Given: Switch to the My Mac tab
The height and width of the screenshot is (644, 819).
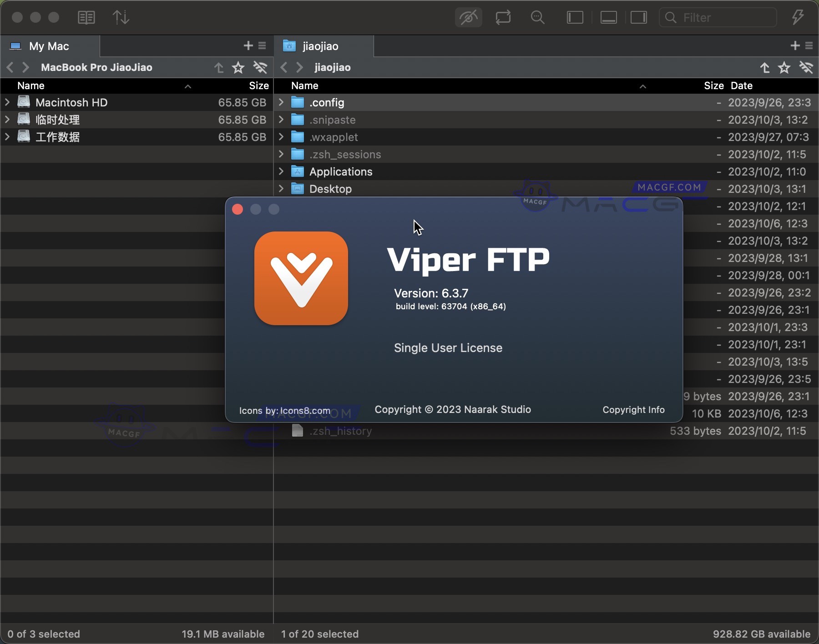Looking at the screenshot, I should point(49,46).
